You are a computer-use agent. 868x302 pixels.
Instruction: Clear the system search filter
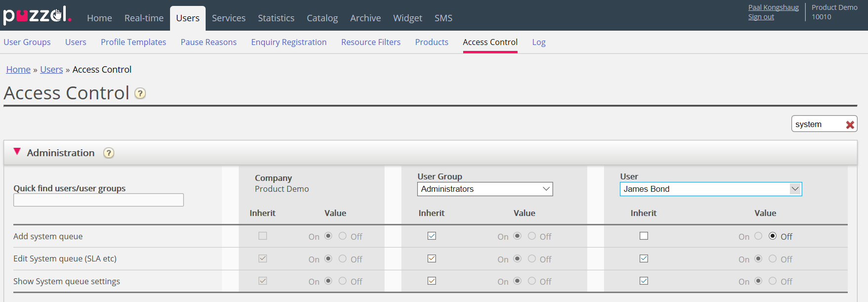tap(850, 125)
